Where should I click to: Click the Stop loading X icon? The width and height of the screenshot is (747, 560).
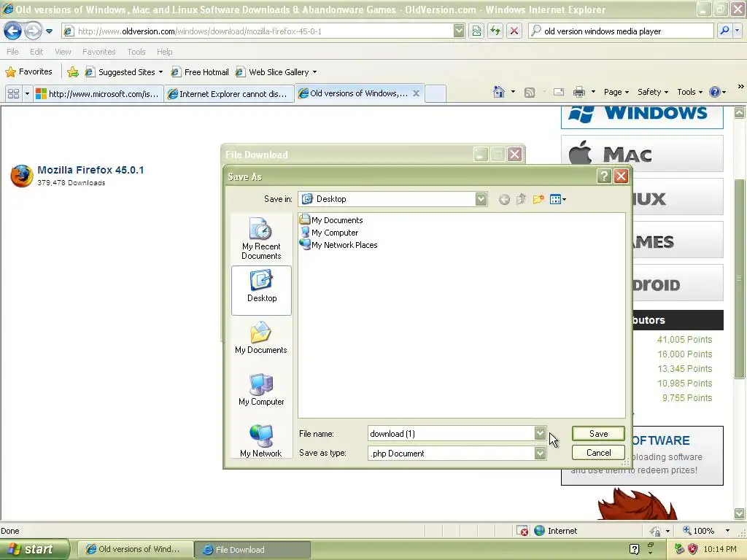(514, 31)
